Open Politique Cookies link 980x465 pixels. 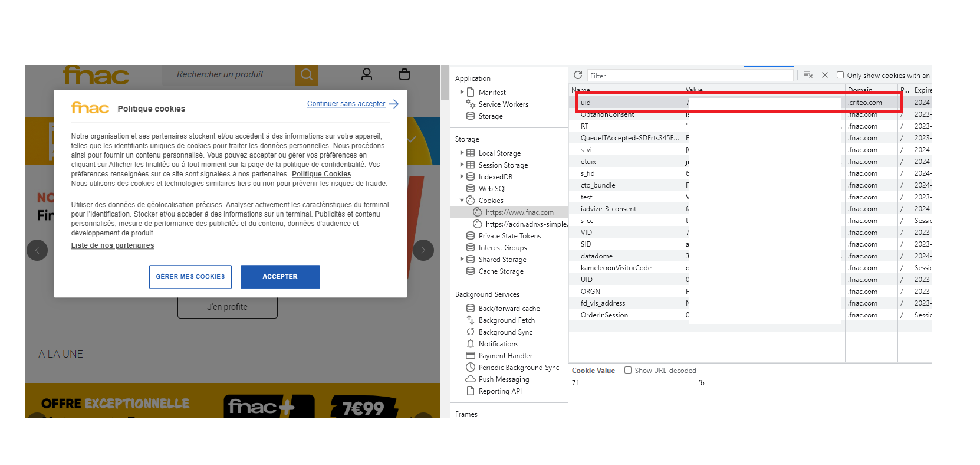[x=321, y=174]
